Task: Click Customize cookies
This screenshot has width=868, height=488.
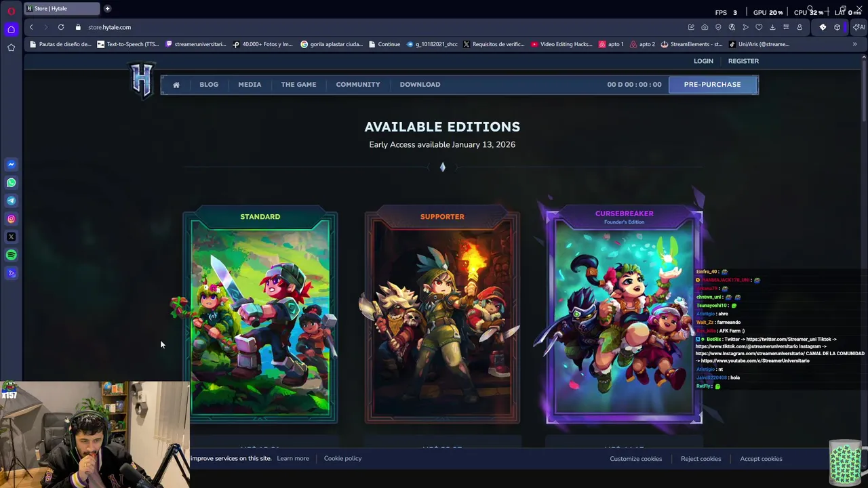Action: (635, 459)
